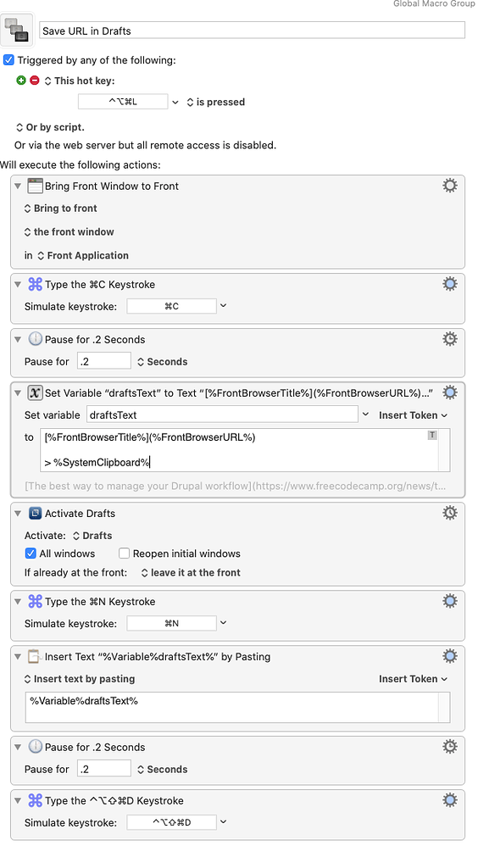Change the front window selector
The width and height of the screenshot is (478, 868).
(x=69, y=232)
